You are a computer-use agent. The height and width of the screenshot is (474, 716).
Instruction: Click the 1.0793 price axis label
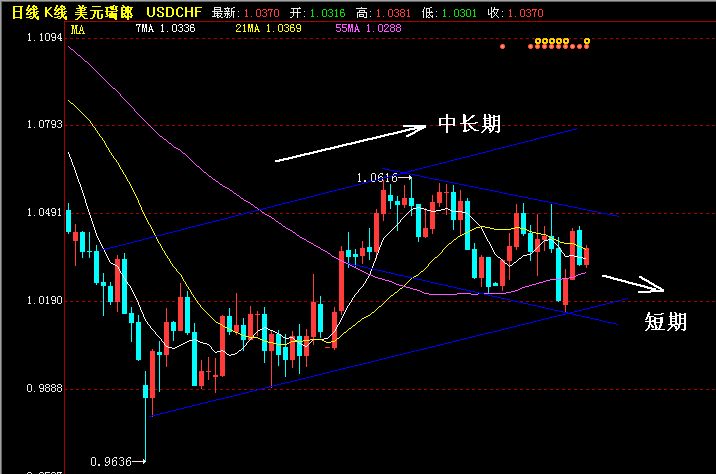pos(44,124)
